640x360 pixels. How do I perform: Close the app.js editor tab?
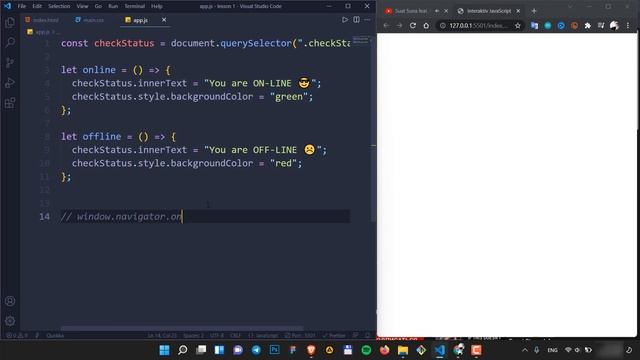pyautogui.click(x=164, y=20)
